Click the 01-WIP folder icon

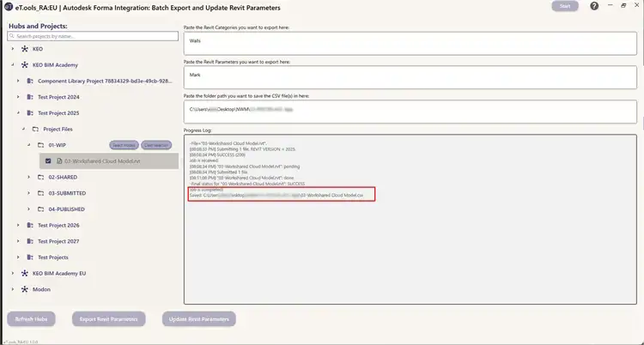coord(40,145)
